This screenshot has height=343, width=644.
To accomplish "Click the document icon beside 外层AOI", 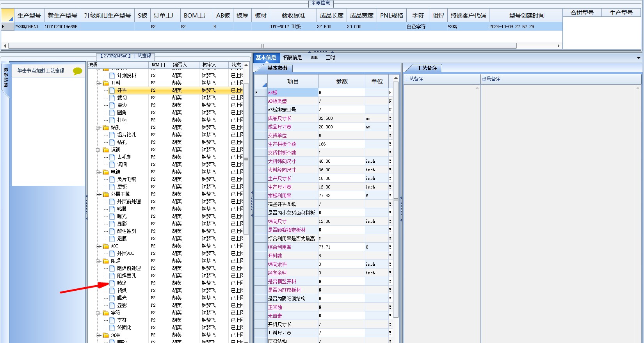I will click(x=112, y=254).
